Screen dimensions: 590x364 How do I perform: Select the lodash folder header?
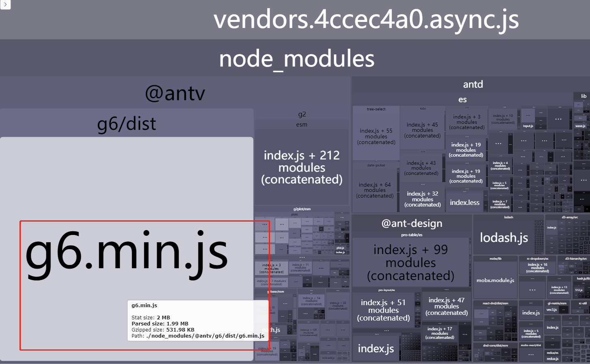508,218
